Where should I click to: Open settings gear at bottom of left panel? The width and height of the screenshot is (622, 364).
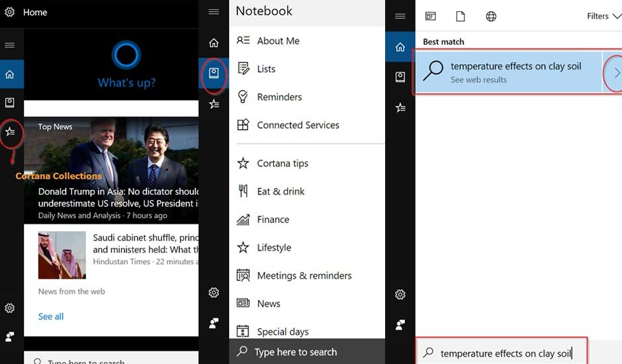click(9, 308)
